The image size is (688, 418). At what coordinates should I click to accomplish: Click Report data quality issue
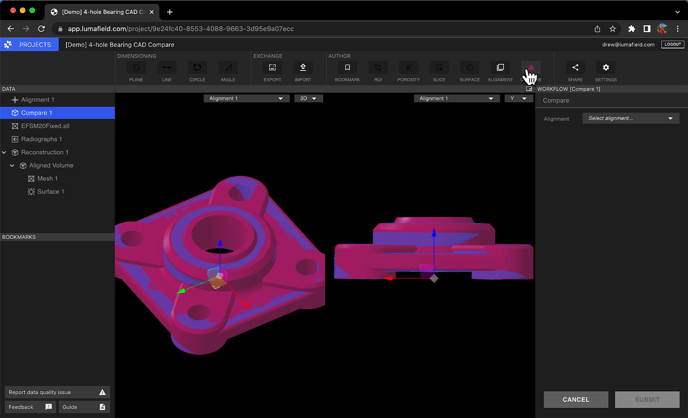55,392
